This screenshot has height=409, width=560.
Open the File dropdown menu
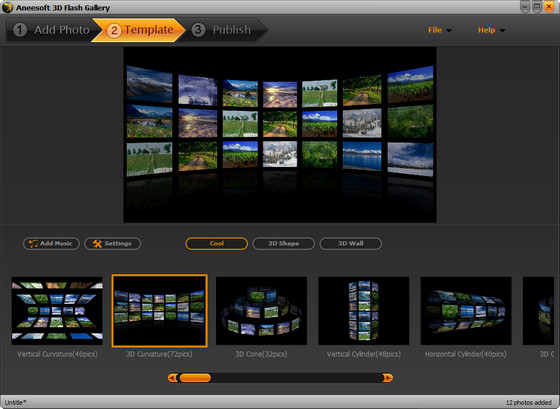(x=439, y=30)
